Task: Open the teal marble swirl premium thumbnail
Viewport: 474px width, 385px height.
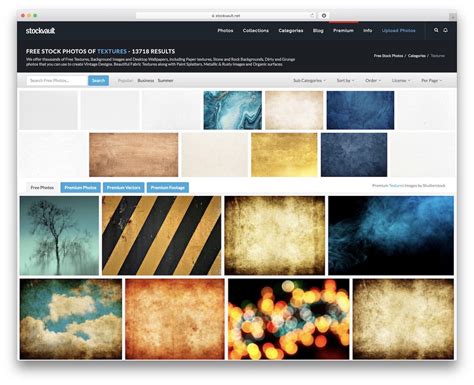Action: (x=233, y=110)
